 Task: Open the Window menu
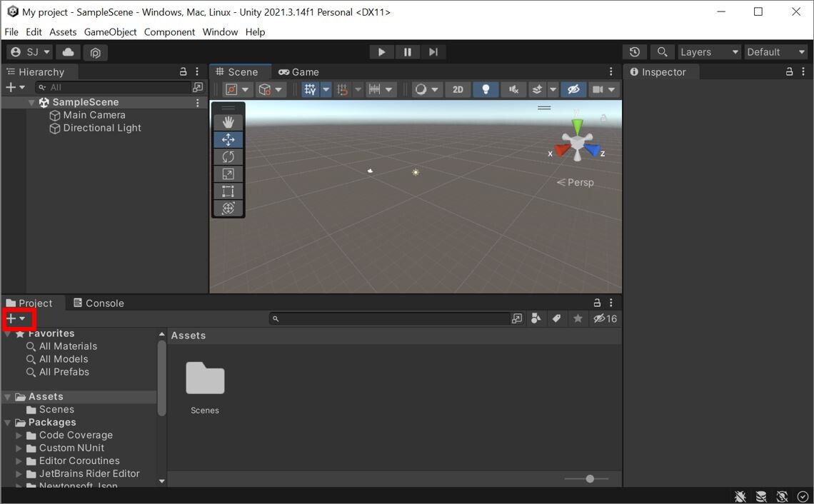coord(220,31)
